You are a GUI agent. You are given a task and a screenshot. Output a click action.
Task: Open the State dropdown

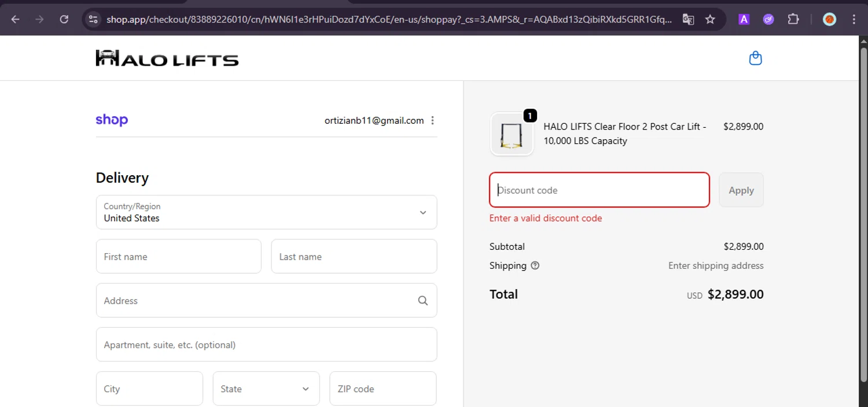266,388
